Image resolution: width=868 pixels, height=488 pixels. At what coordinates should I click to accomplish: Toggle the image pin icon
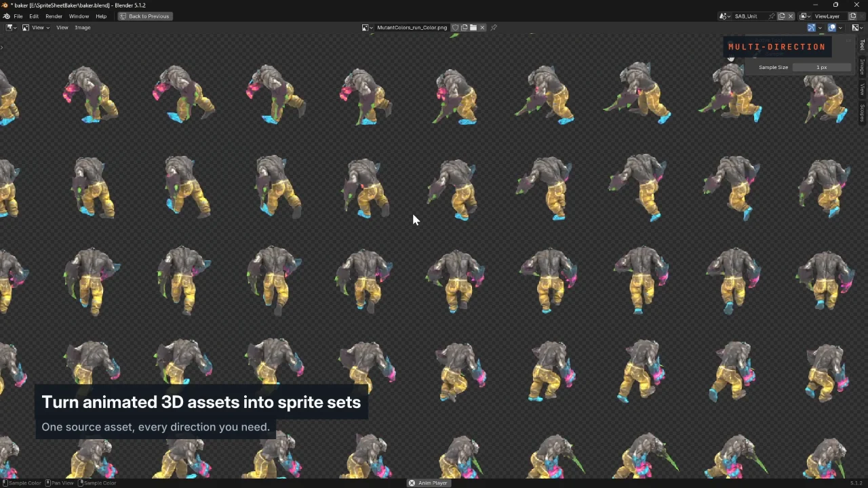494,28
